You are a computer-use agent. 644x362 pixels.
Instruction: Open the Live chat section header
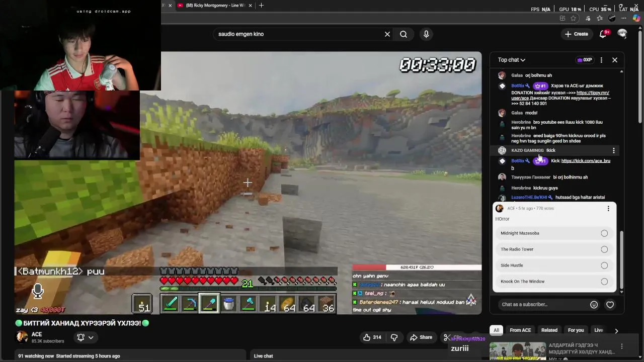tap(263, 356)
